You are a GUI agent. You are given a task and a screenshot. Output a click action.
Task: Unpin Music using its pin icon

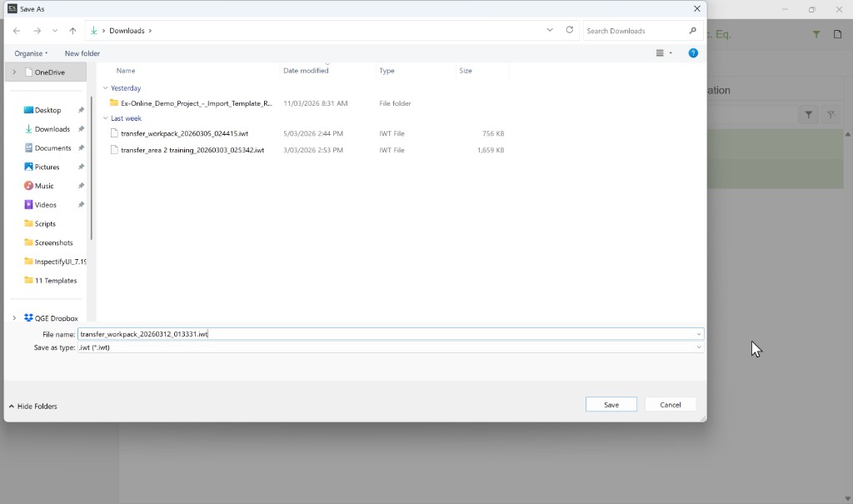(x=81, y=186)
